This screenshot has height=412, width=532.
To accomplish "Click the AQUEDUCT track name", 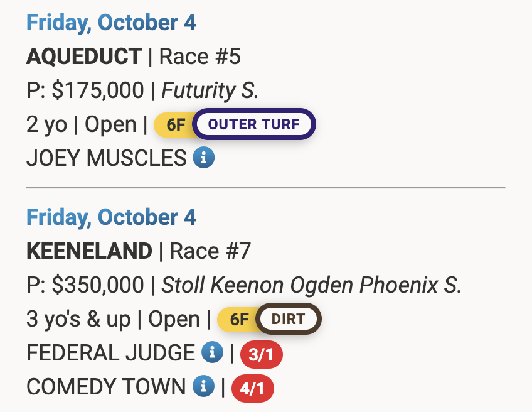I will pyautogui.click(x=83, y=57).
